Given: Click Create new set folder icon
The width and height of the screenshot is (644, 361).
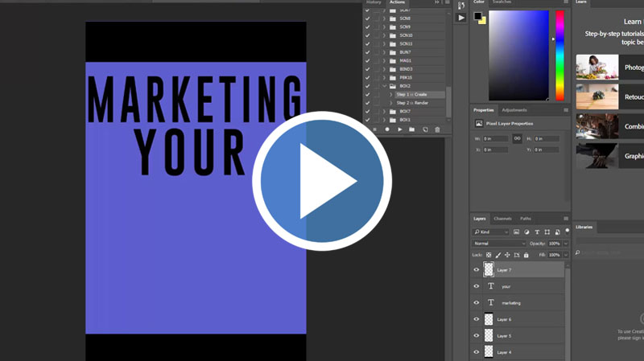Looking at the screenshot, I should [412, 129].
